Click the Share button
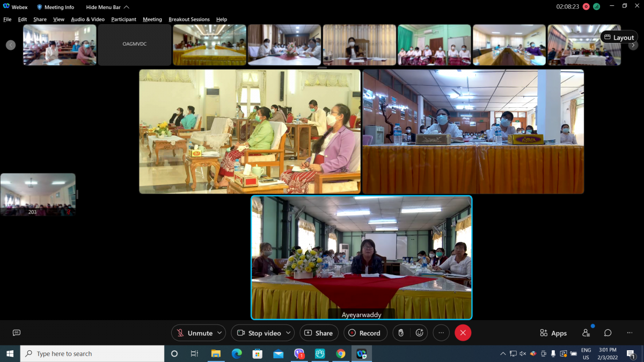This screenshot has width=644, height=362. pos(319,333)
